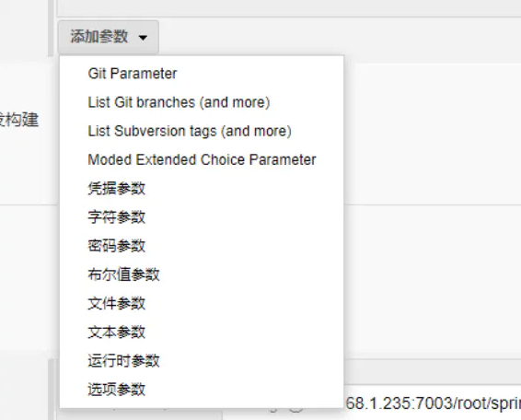The width and height of the screenshot is (521, 420).
Task: Open the 添加参数 dropdown button
Action: pos(108,37)
